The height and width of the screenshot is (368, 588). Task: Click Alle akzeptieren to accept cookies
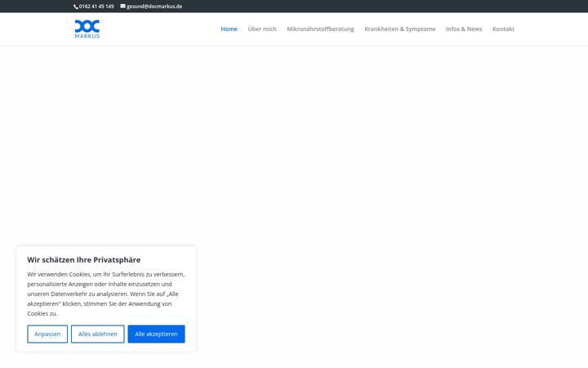156,334
